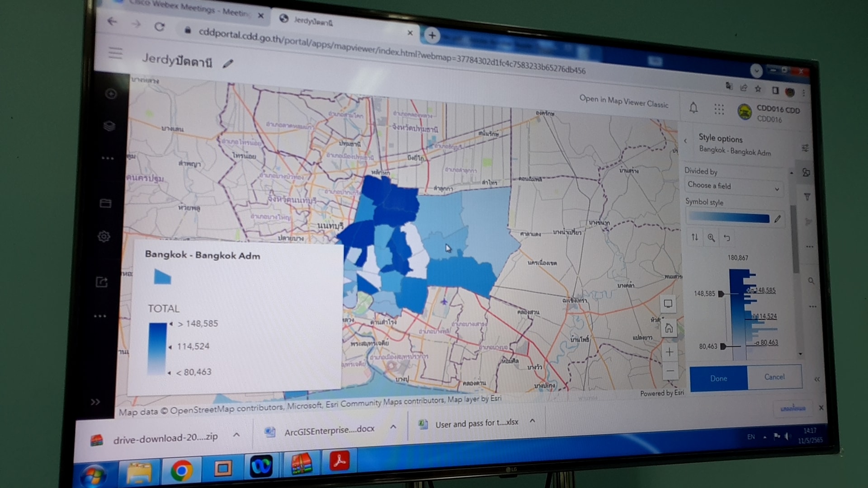
Task: Reset the histogram with undo arrow
Action: pos(727,238)
